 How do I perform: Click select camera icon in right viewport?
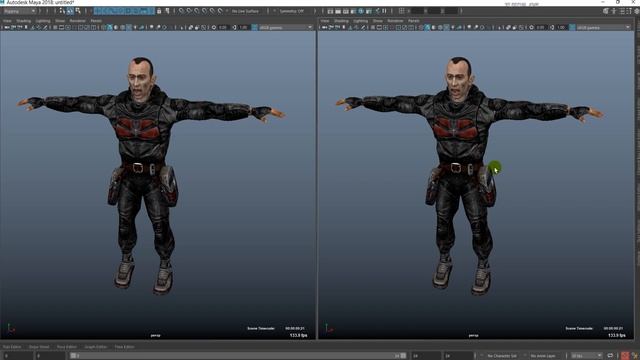tap(324, 27)
